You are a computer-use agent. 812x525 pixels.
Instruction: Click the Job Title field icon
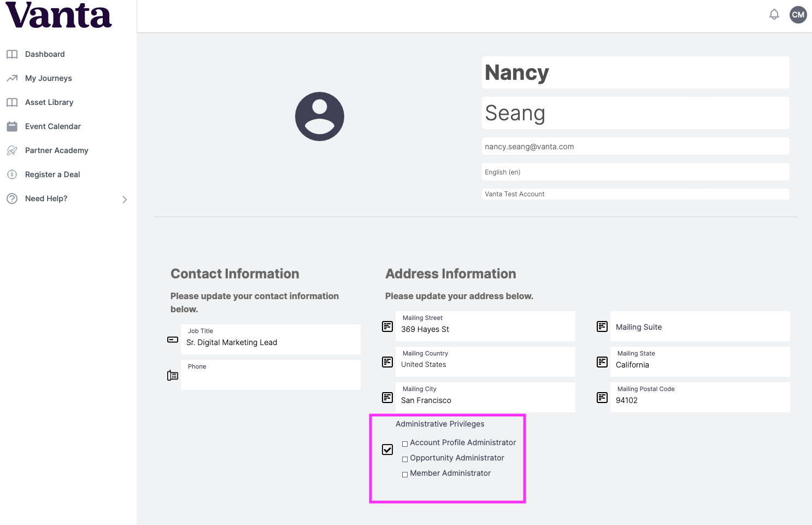pos(173,340)
